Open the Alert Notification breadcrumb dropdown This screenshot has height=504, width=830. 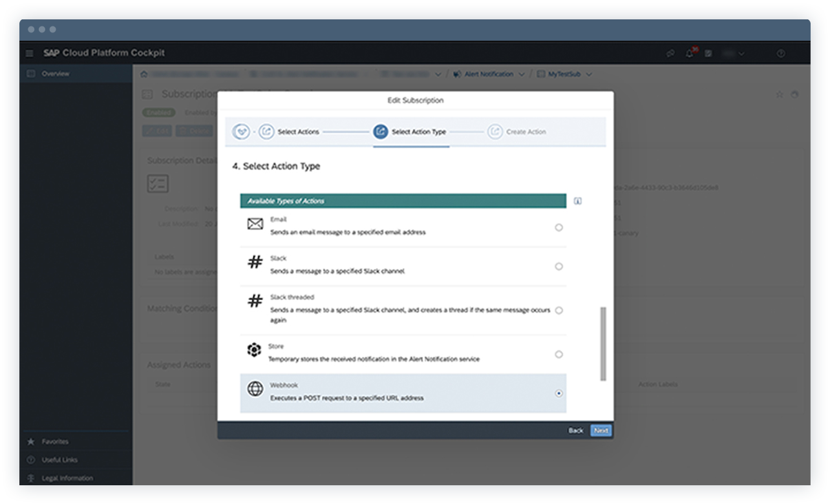pos(521,74)
